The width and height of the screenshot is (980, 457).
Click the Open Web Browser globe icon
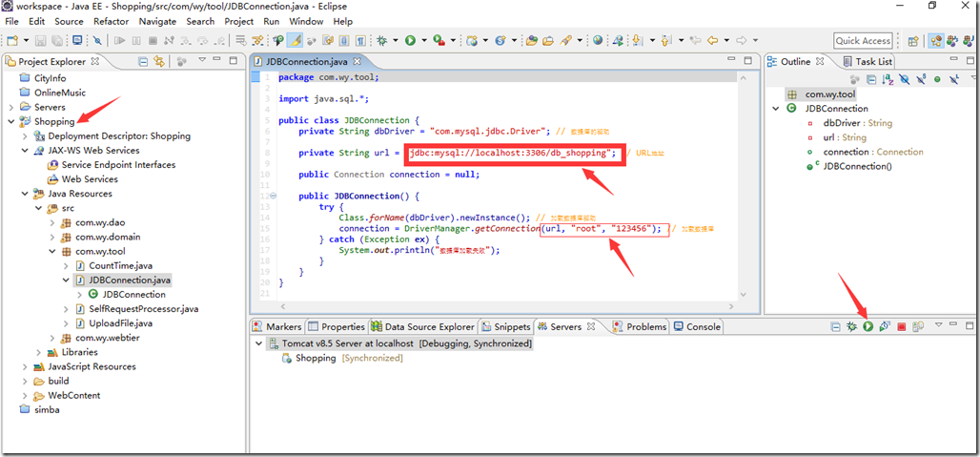598,40
